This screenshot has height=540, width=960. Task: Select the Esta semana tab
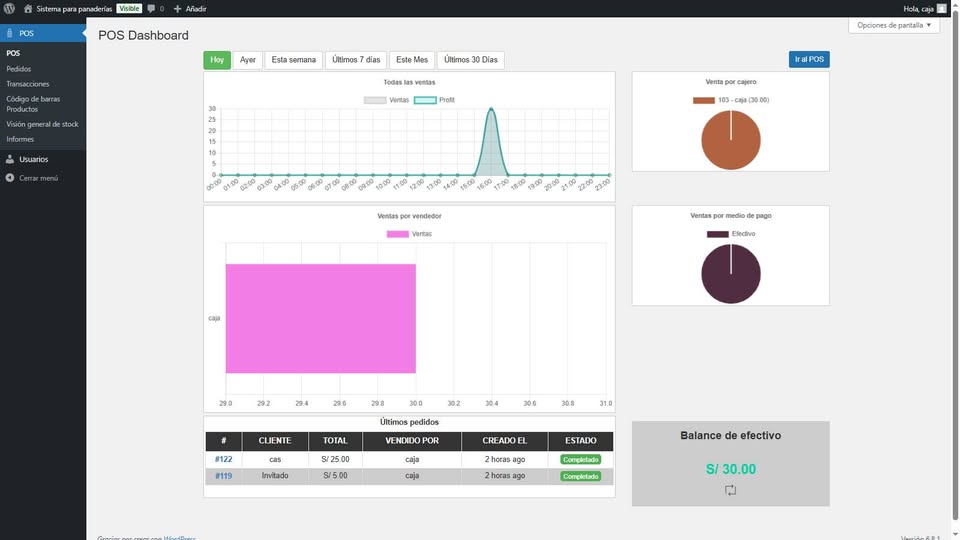click(294, 59)
